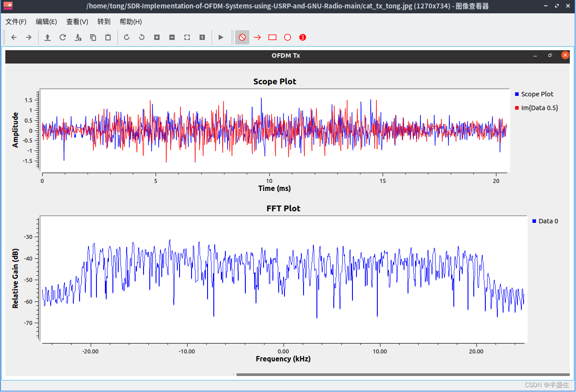The width and height of the screenshot is (576, 392).
Task: Click the horizontal scrollbar below the image
Action: tap(403, 375)
